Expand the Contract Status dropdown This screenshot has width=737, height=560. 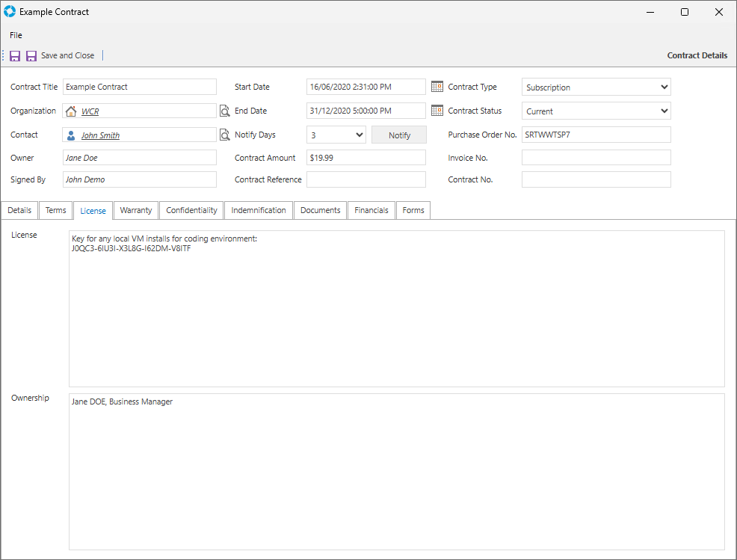[664, 111]
